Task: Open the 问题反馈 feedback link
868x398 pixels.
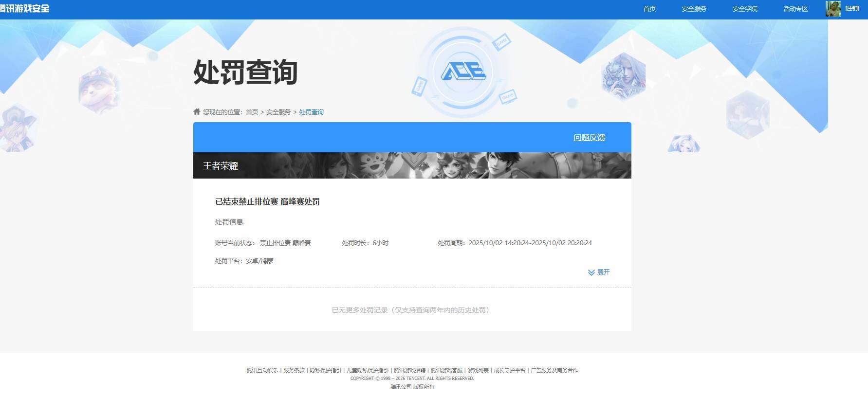Action: [589, 138]
